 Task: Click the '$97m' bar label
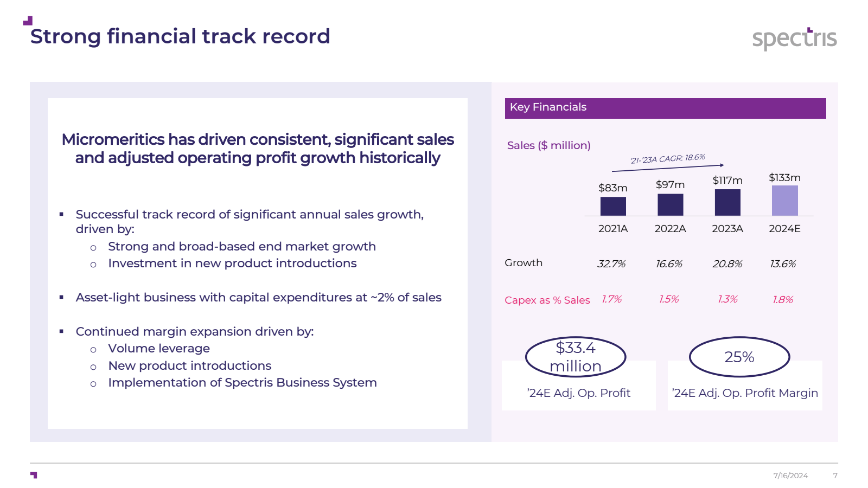671,185
